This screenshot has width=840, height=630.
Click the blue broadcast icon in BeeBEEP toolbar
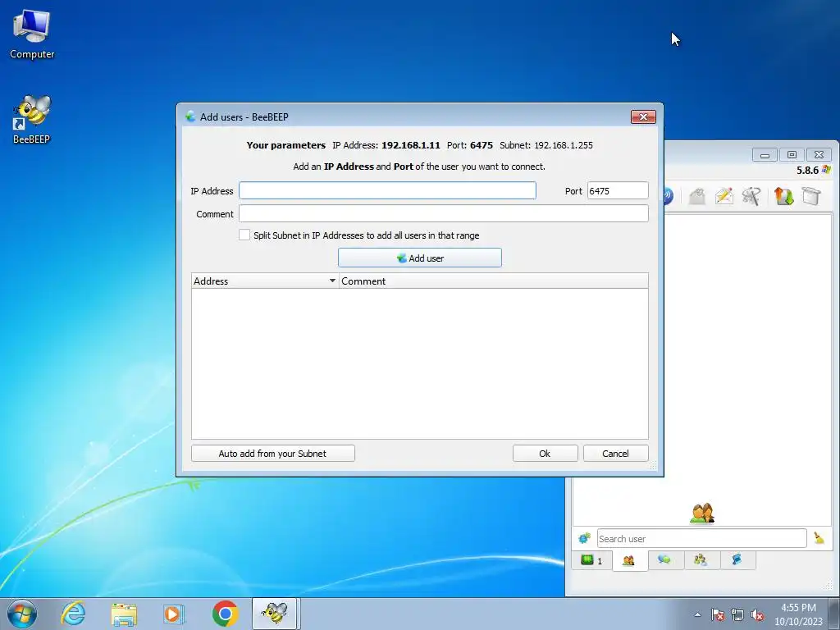[669, 196]
